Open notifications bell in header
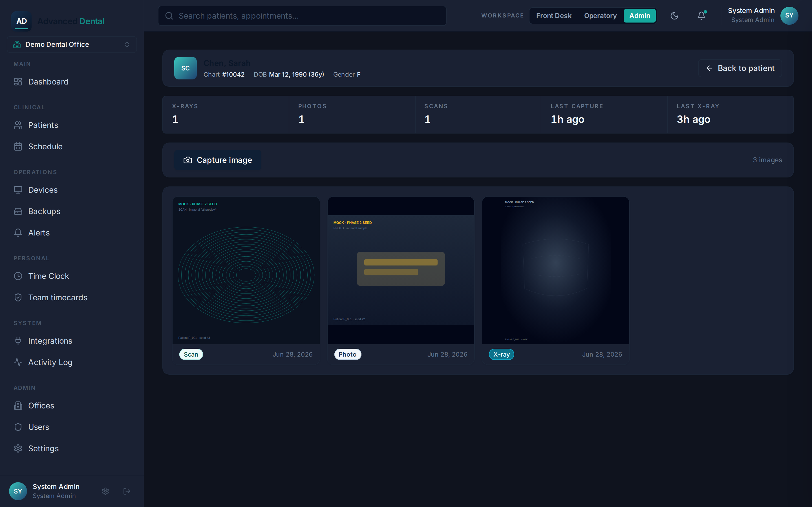The height and width of the screenshot is (507, 812). (x=701, y=16)
